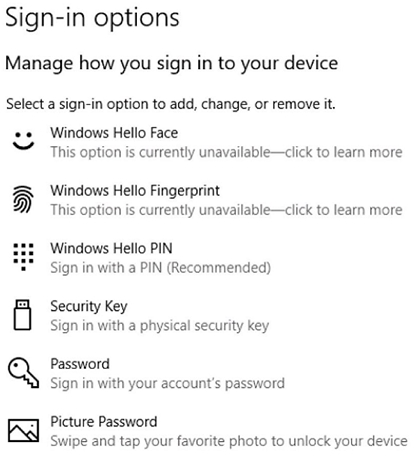The width and height of the screenshot is (419, 461).
Task: Expand the Picture Password option title
Action: pos(104,422)
